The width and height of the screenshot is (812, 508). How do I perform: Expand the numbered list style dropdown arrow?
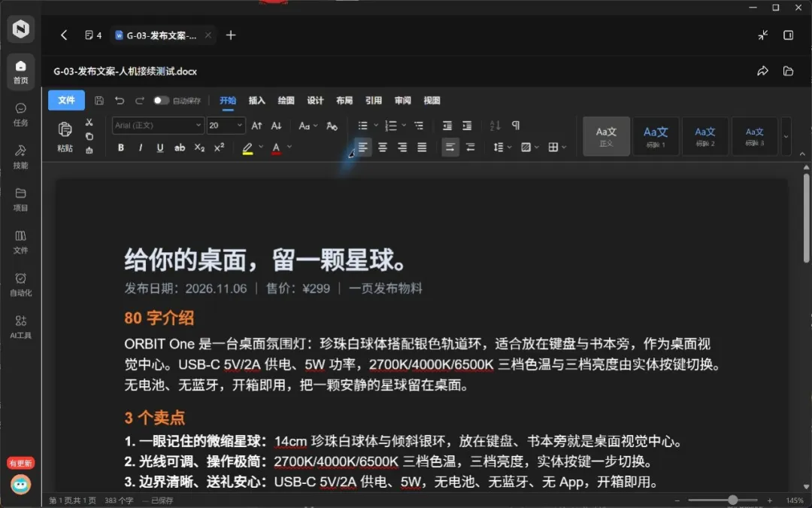[x=404, y=126]
